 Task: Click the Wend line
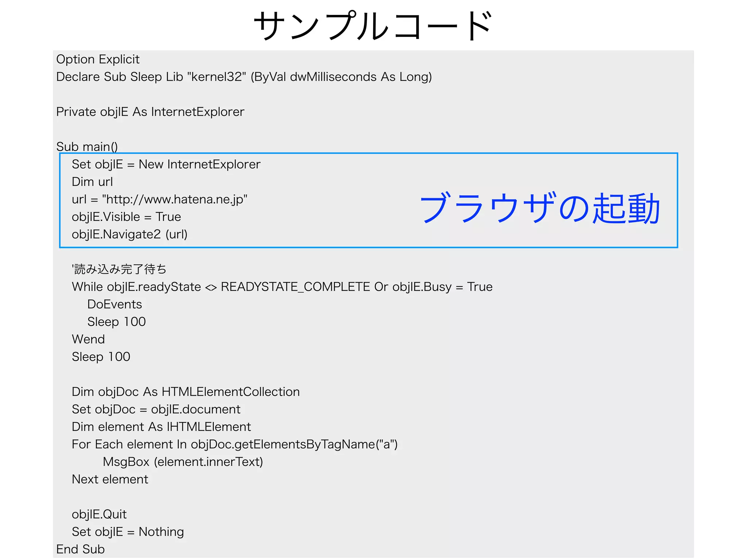point(88,339)
